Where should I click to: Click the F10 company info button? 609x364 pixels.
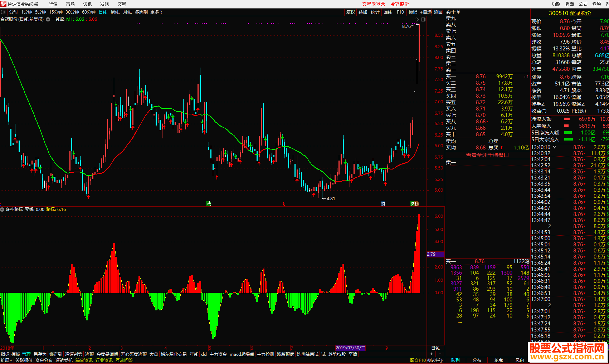pyautogui.click(x=400, y=12)
